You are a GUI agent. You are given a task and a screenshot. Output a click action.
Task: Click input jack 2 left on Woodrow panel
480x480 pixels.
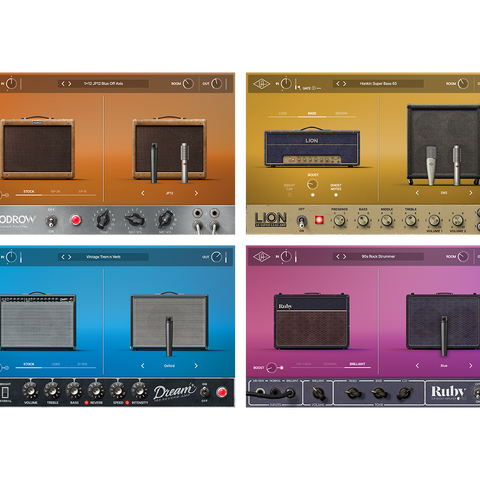(x=198, y=213)
